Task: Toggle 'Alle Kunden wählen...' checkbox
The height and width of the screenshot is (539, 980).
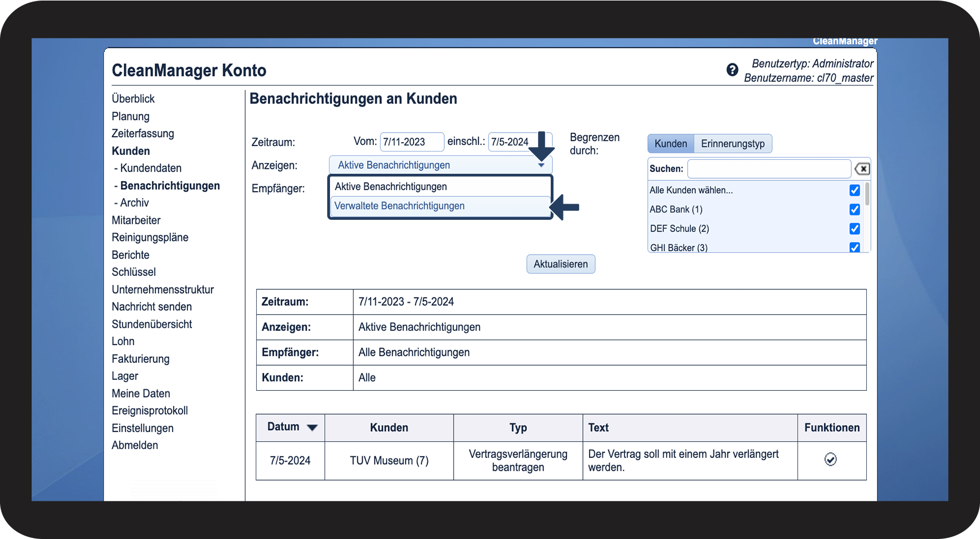Action: coord(854,190)
